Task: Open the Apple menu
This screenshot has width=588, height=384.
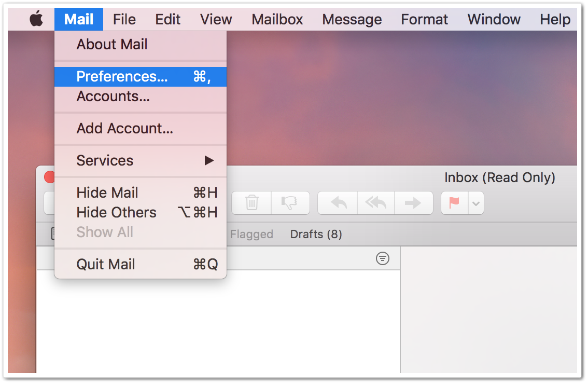Action: 36,19
